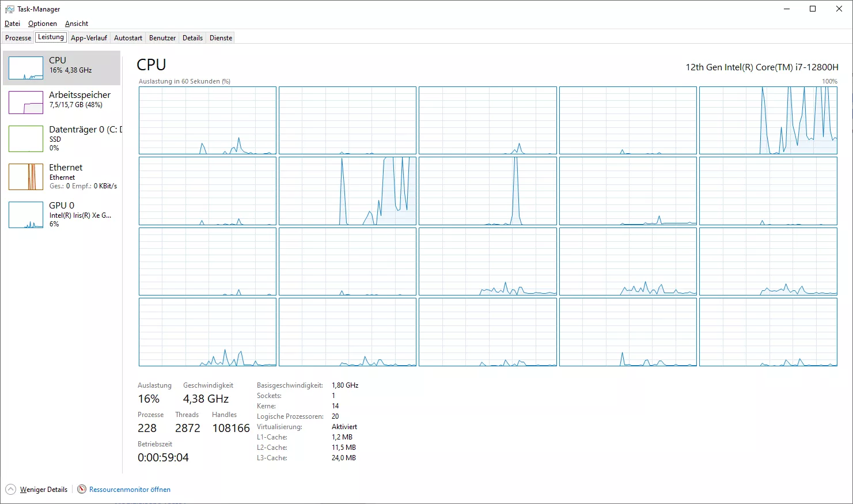Click the Arbeitsspeicher purple graph thumbnail

[26, 103]
